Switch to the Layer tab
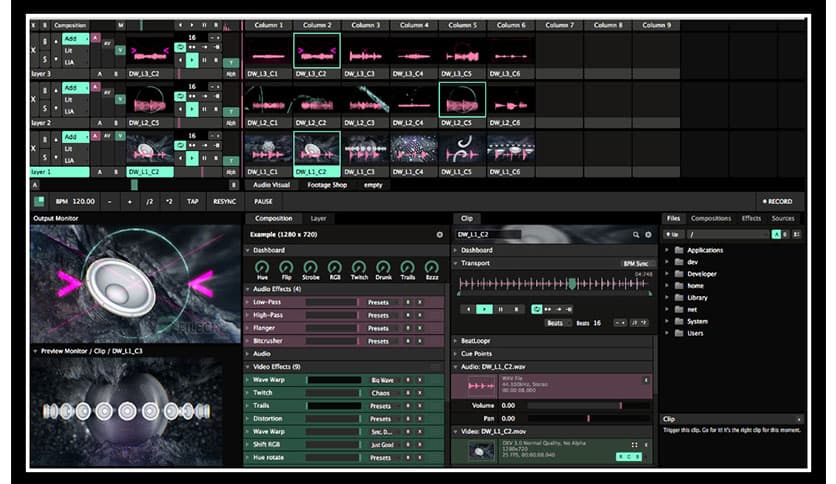836x484 pixels. [318, 219]
